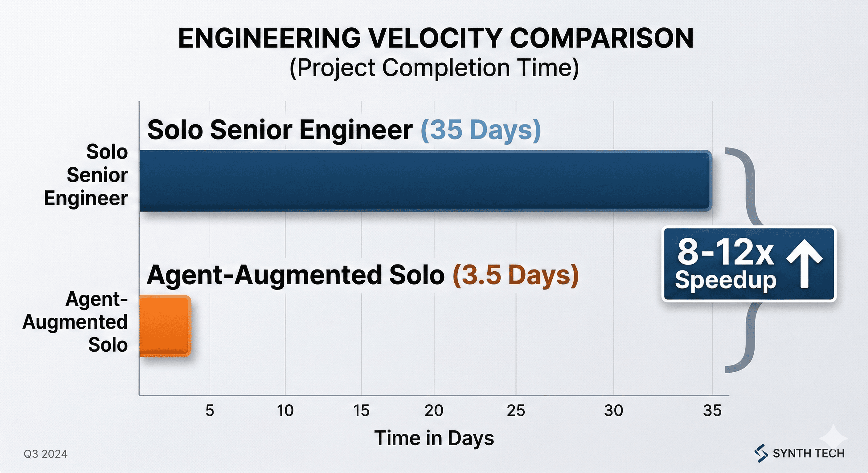Viewport: 868px width, 473px height.
Task: Click the 35 tick label on the x-axis
Action: click(x=712, y=411)
